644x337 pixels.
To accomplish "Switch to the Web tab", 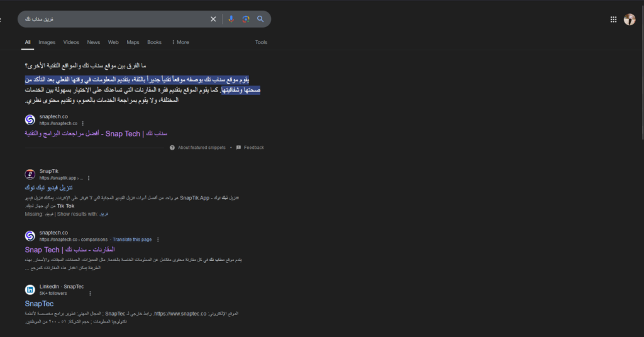I will pyautogui.click(x=113, y=42).
